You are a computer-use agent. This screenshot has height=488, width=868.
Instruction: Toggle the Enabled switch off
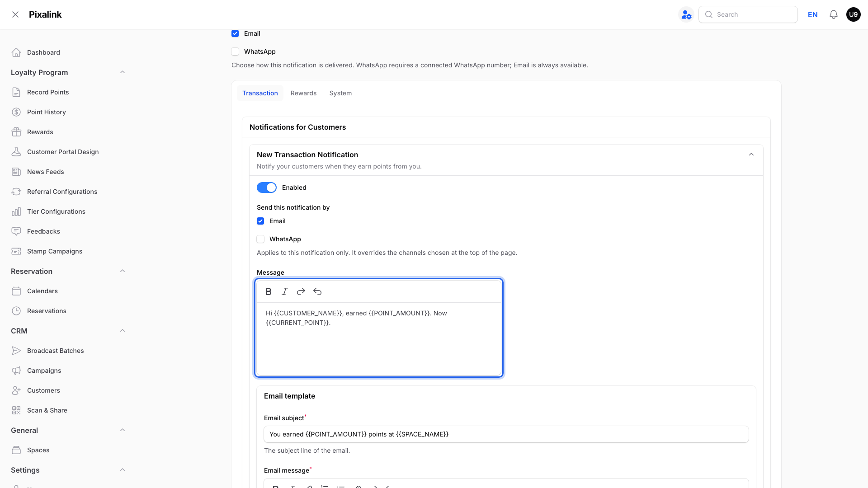pos(267,188)
